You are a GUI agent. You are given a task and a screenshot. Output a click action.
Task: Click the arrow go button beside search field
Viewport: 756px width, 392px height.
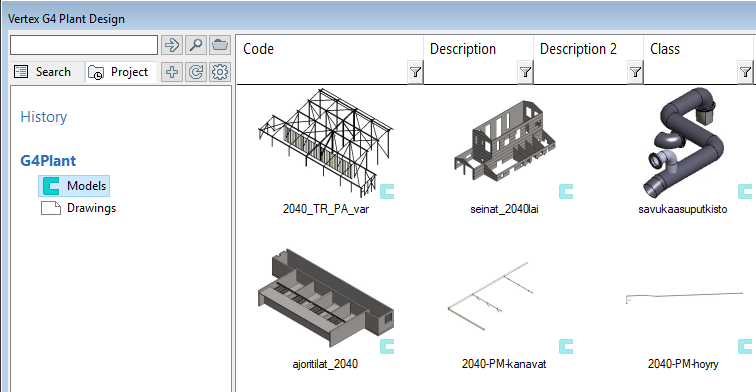[172, 45]
